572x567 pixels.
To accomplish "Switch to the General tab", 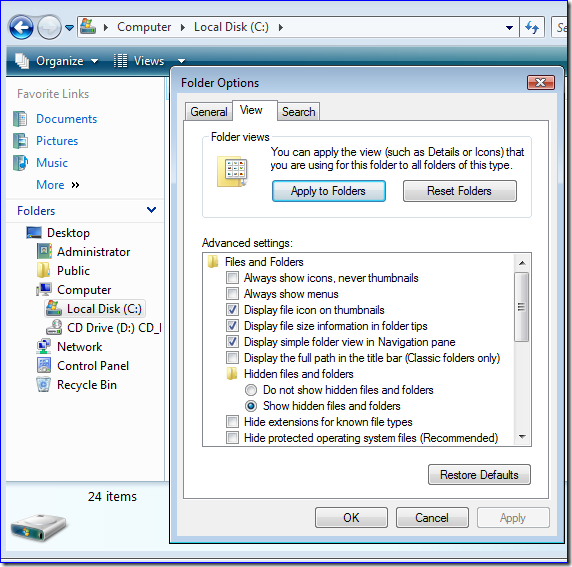I will click(209, 112).
